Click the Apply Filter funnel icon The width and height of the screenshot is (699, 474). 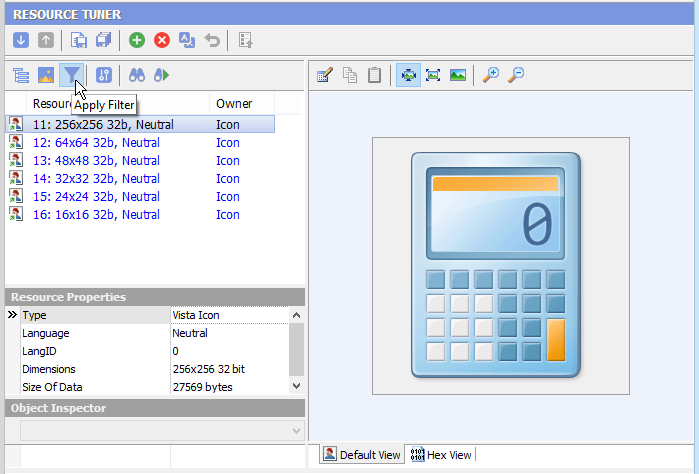point(71,75)
